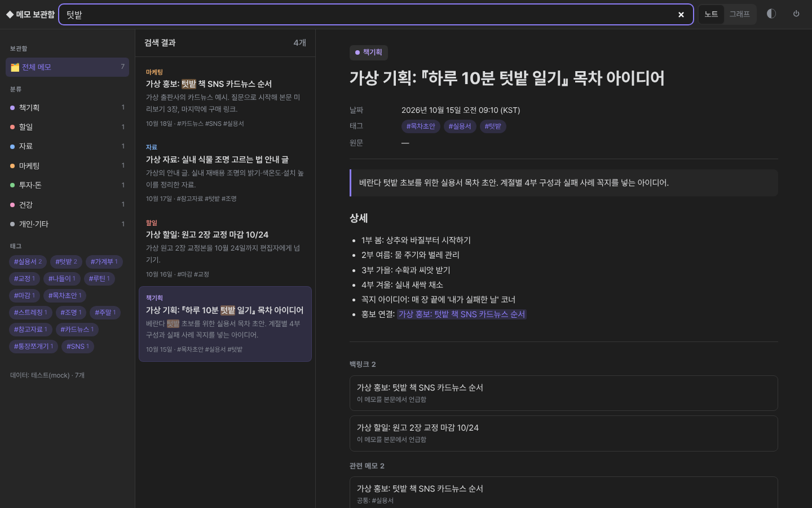The image size is (812, 508).
Task: Select the #실용서 tag chip in sidebar
Action: pos(28,262)
